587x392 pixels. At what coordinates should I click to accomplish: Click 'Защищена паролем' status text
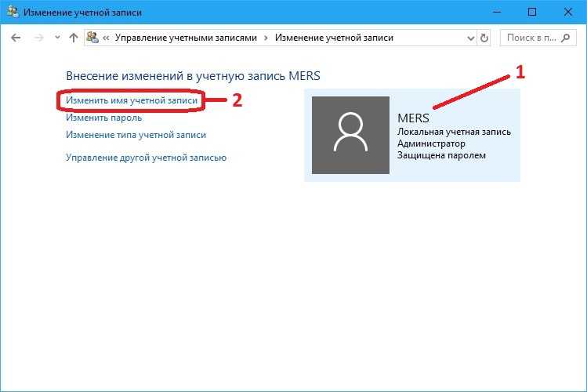click(441, 155)
